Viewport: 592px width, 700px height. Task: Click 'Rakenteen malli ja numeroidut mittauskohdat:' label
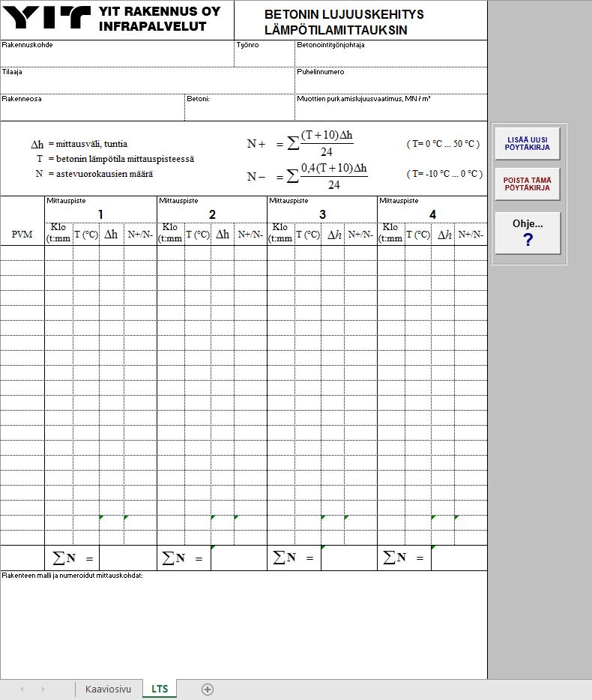tap(73, 576)
